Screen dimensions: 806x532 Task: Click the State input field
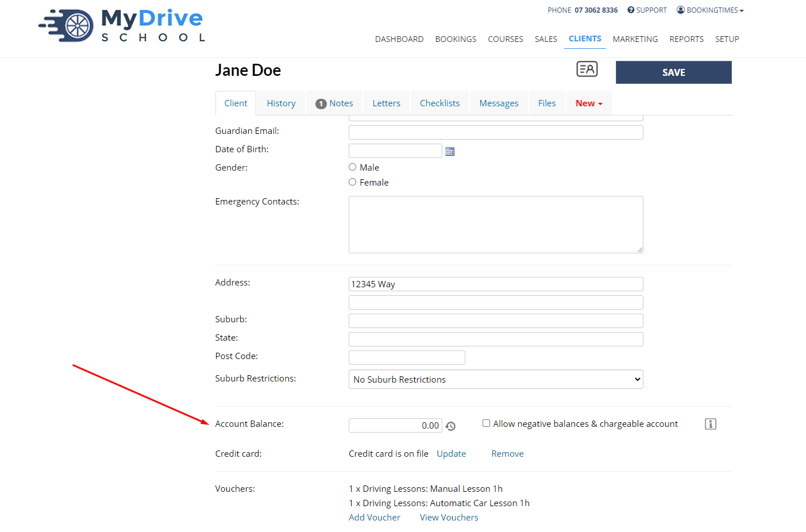pyautogui.click(x=496, y=339)
